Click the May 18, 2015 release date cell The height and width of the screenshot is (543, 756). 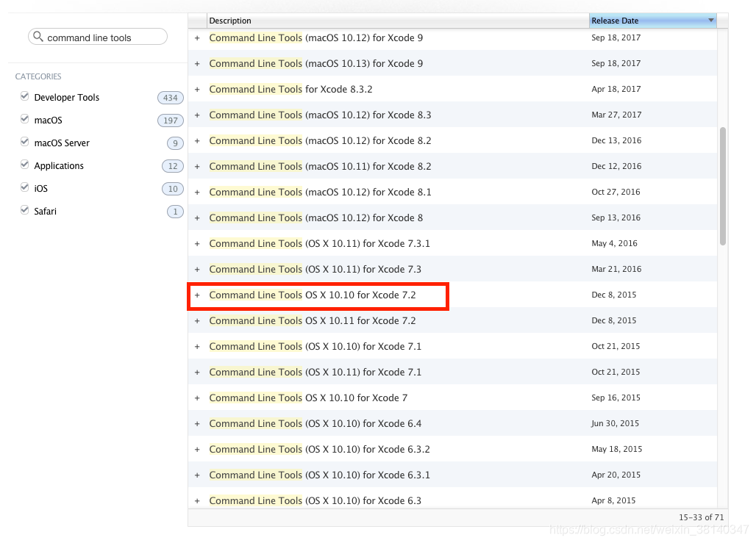617,449
